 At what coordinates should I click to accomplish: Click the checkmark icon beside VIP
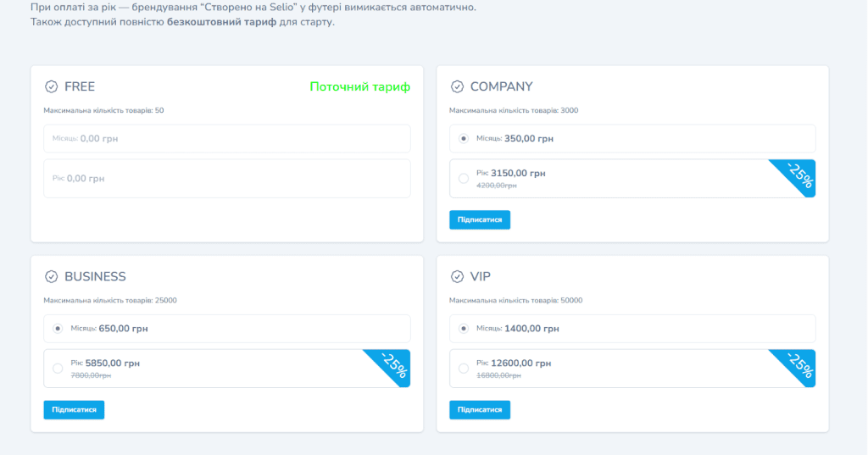457,276
